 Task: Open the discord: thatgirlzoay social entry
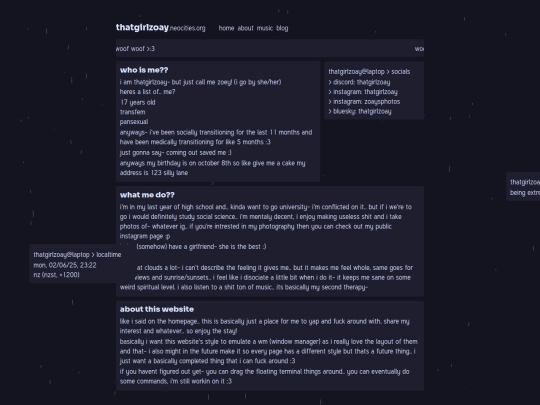pyautogui.click(x=359, y=82)
